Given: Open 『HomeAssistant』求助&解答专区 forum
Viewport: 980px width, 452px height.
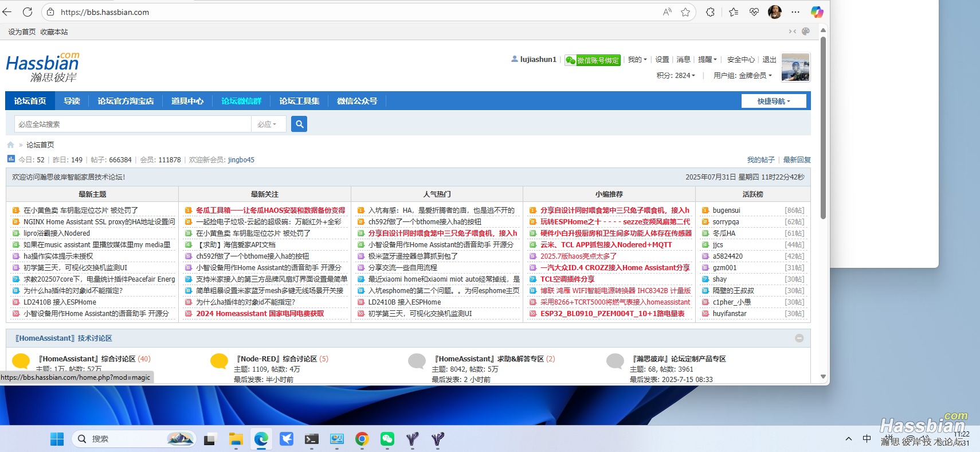Looking at the screenshot, I should (x=489, y=359).
